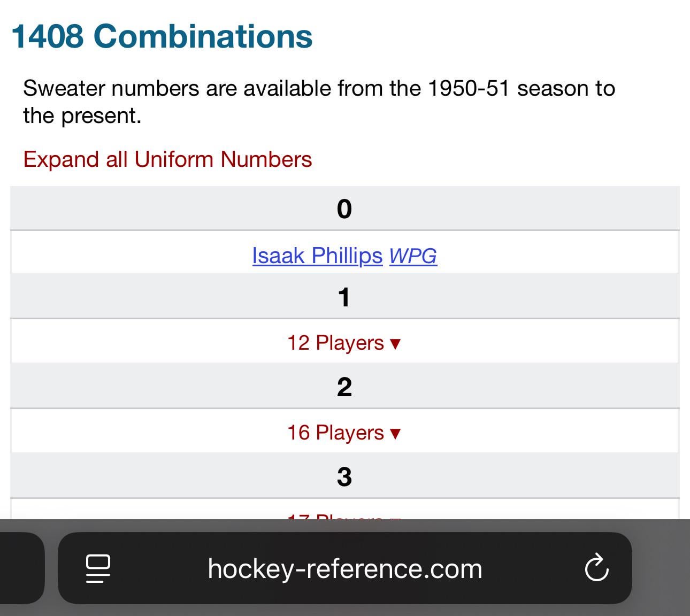This screenshot has width=690, height=616.
Task: Switch to the adjacent tab pill at bottom-left
Action: (21, 568)
